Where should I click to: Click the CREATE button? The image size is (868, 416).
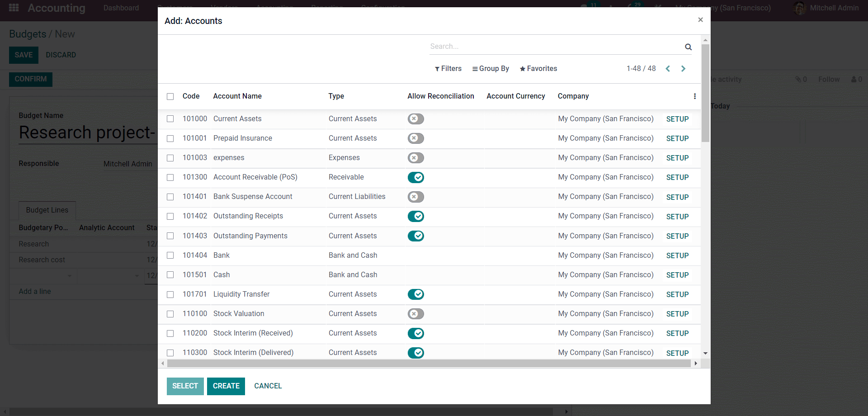(226, 386)
